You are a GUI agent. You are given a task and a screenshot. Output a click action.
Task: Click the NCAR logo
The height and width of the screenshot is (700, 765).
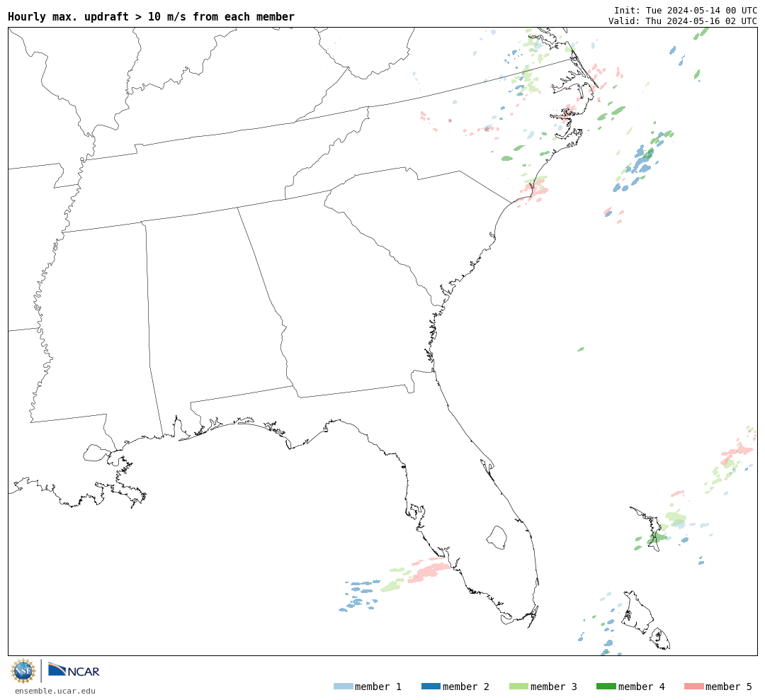(74, 670)
